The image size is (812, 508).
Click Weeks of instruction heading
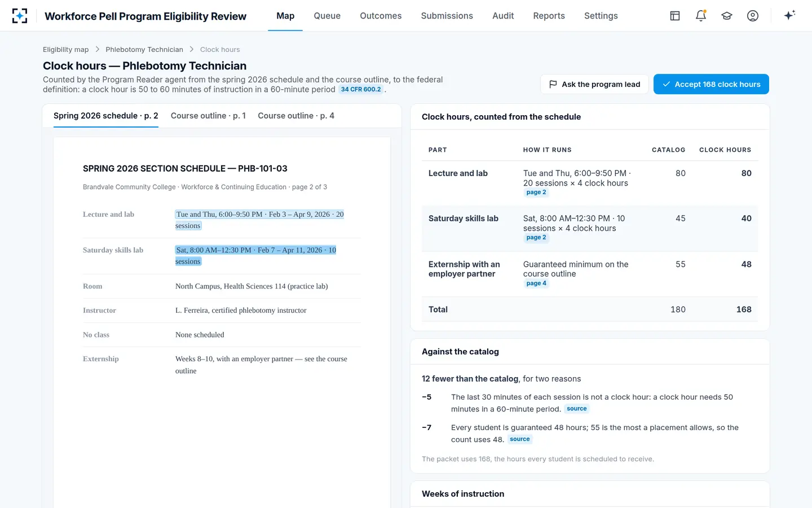(x=463, y=494)
